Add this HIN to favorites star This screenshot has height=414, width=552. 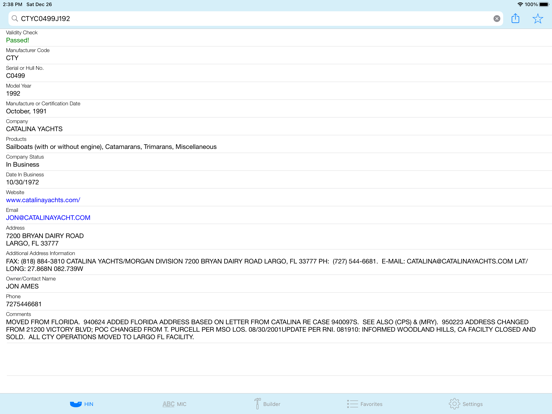point(538,19)
